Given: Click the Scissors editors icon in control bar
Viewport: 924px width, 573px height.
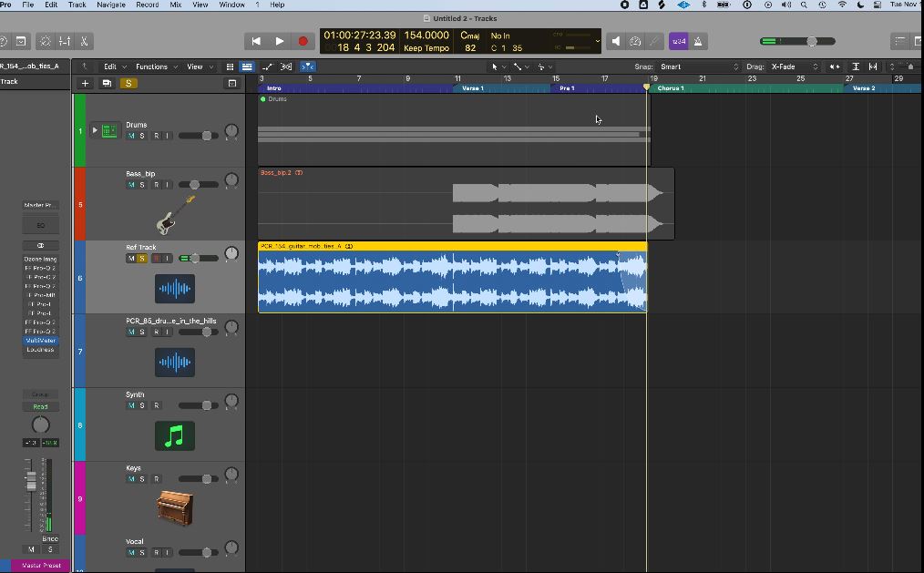Looking at the screenshot, I should [84, 41].
